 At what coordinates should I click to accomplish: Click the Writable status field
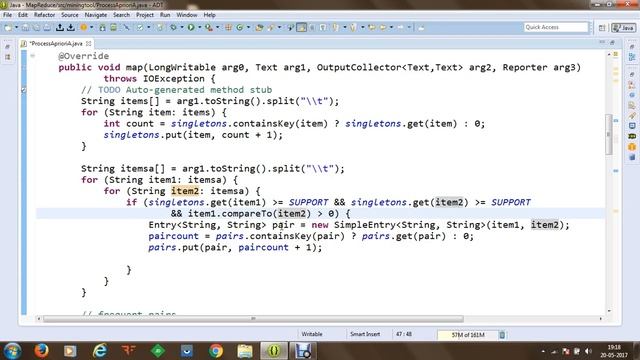(312, 334)
